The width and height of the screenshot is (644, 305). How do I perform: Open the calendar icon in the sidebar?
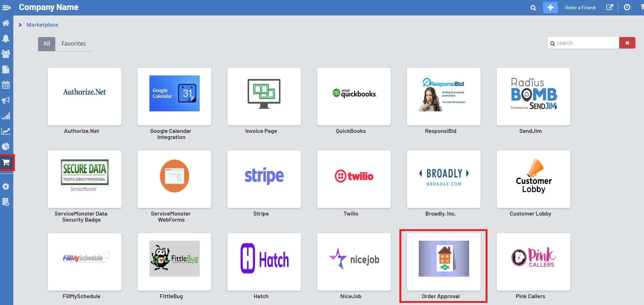(6, 85)
